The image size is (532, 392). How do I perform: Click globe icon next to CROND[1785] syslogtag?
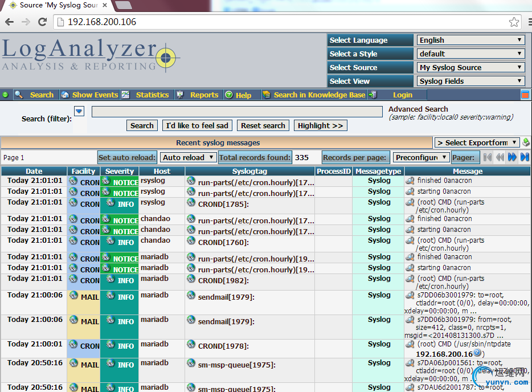point(191,203)
